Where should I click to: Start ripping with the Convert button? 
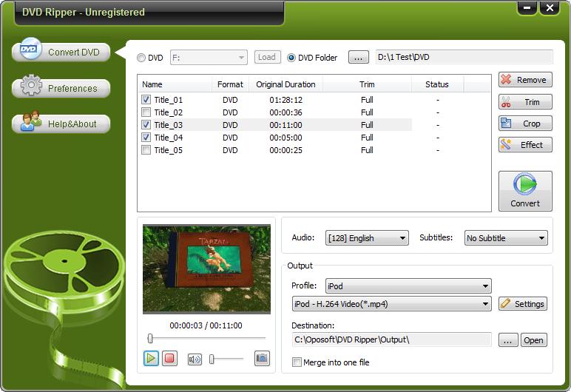coord(525,192)
